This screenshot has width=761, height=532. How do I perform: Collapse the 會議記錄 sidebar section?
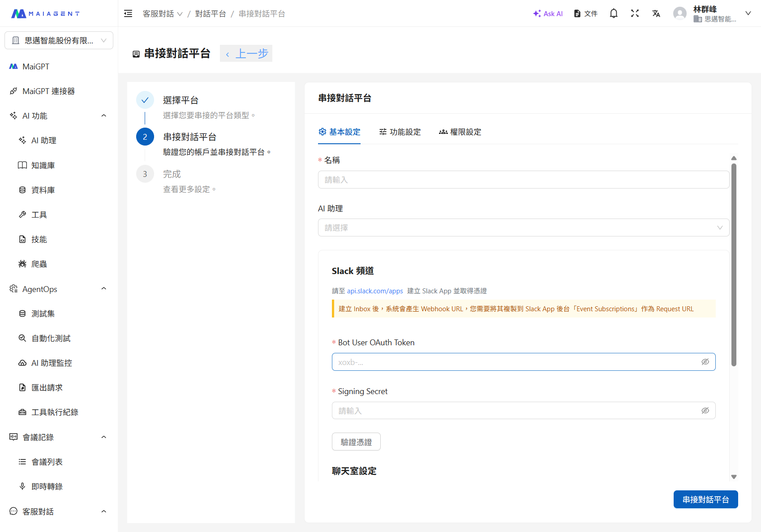pyautogui.click(x=103, y=437)
